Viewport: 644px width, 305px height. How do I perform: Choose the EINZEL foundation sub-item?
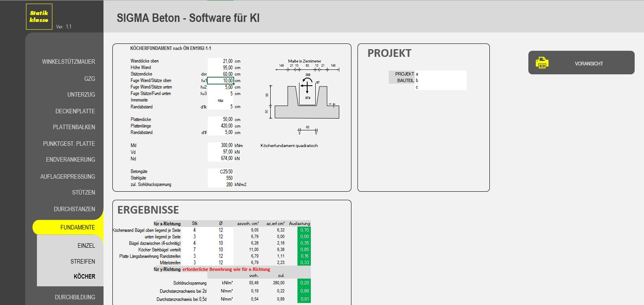click(x=86, y=246)
